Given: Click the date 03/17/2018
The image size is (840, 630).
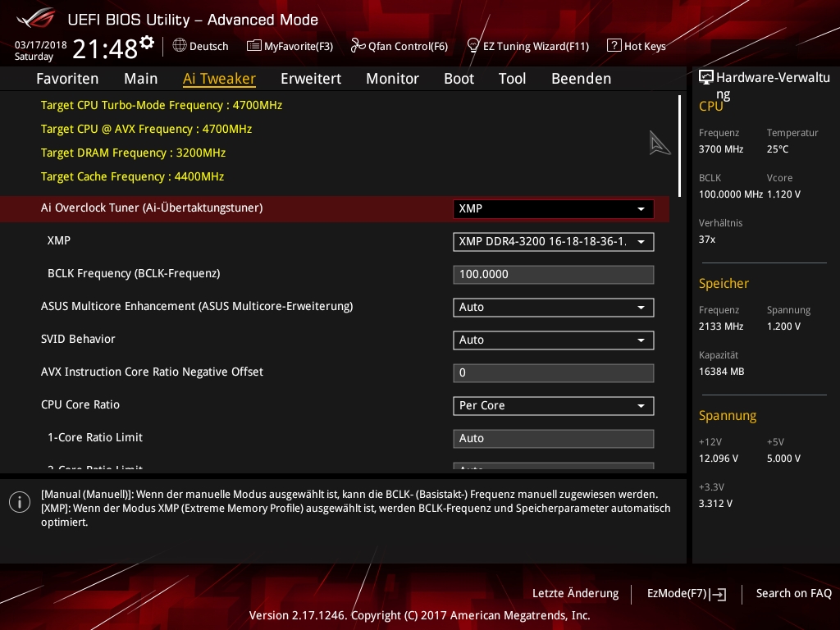Looking at the screenshot, I should tap(41, 45).
